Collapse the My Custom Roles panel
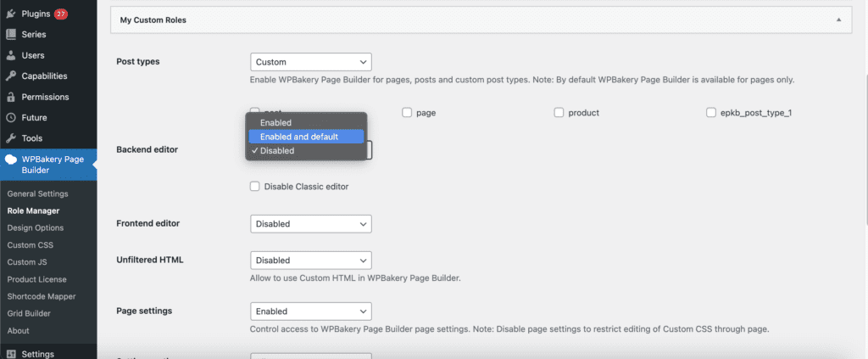The image size is (868, 359). pos(838,20)
